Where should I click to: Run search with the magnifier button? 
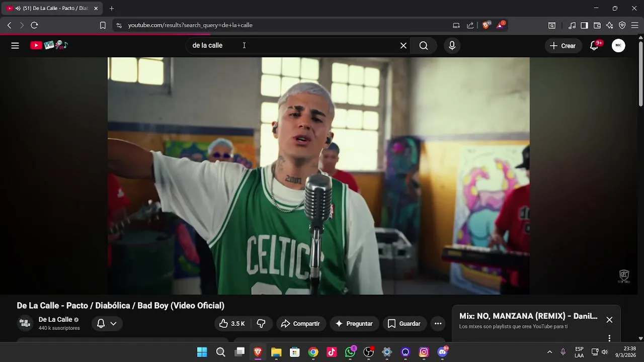(x=424, y=45)
